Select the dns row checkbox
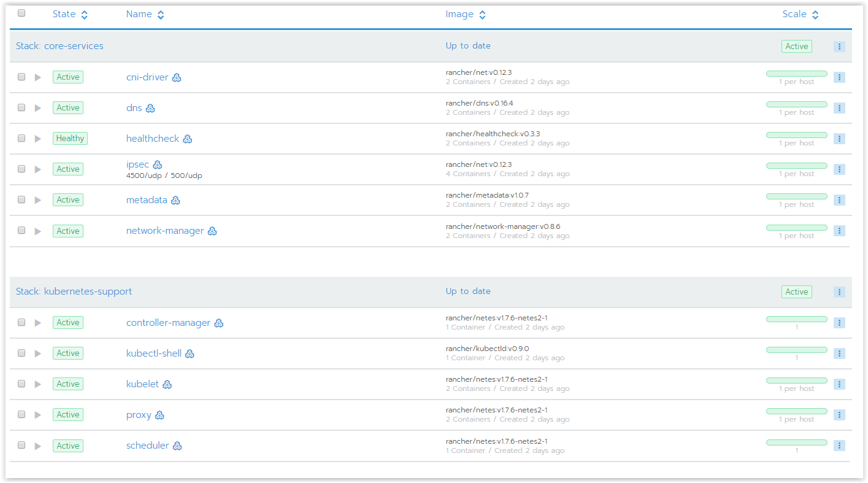Image resolution: width=868 pixels, height=483 pixels. click(x=21, y=107)
